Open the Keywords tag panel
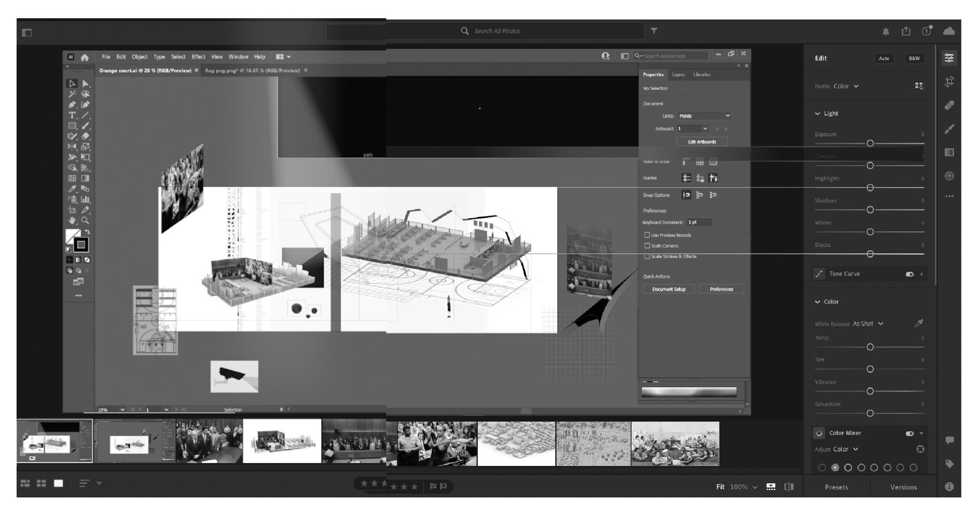 (x=949, y=463)
